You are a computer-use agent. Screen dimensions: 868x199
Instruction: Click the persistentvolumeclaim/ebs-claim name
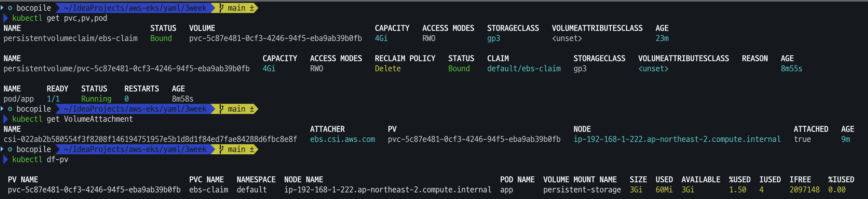71,38
